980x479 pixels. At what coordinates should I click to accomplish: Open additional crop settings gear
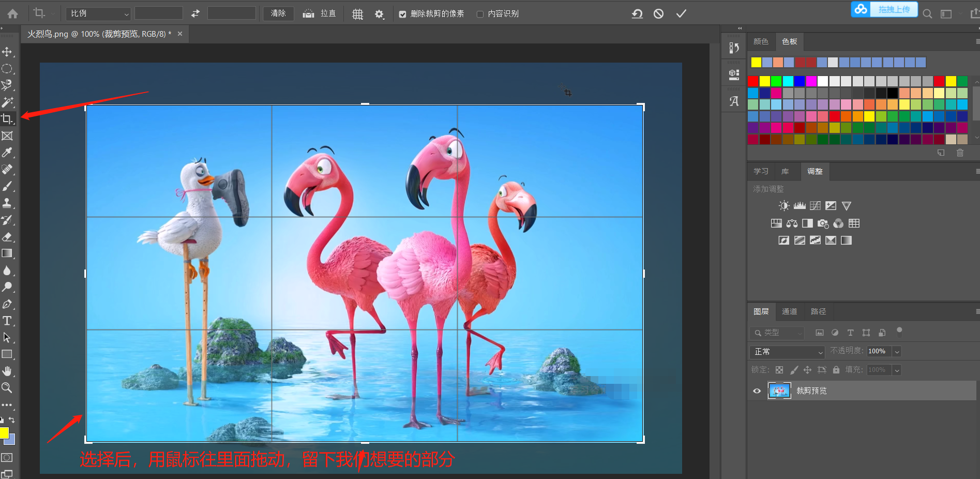[x=380, y=14]
